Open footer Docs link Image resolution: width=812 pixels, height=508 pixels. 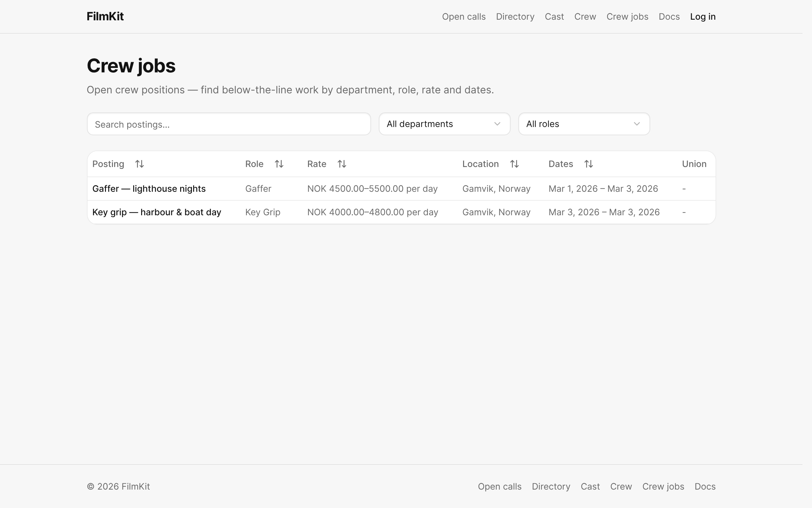705,486
